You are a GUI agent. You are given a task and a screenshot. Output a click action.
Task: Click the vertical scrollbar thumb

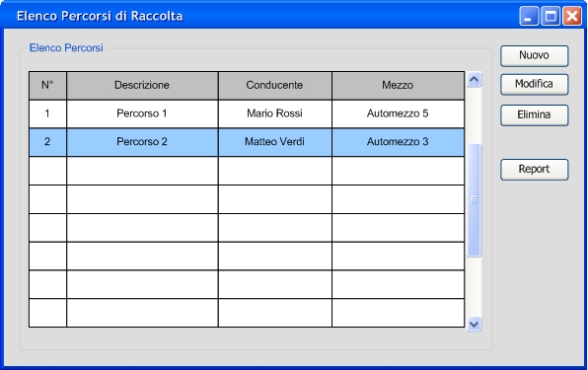click(x=474, y=200)
